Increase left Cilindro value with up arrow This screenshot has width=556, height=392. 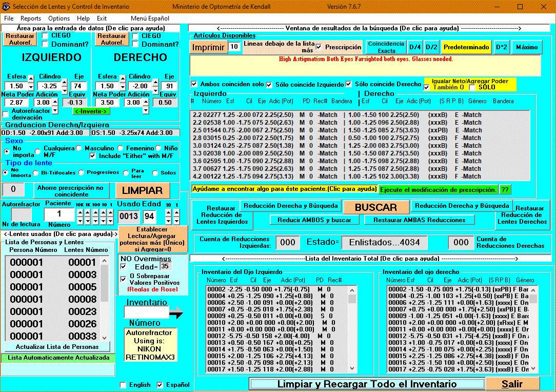[64, 83]
